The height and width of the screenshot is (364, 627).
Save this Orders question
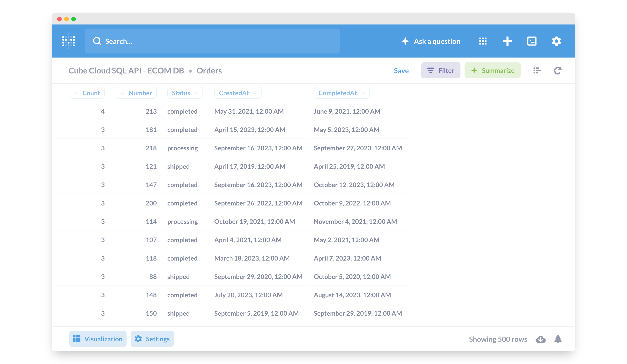click(401, 71)
